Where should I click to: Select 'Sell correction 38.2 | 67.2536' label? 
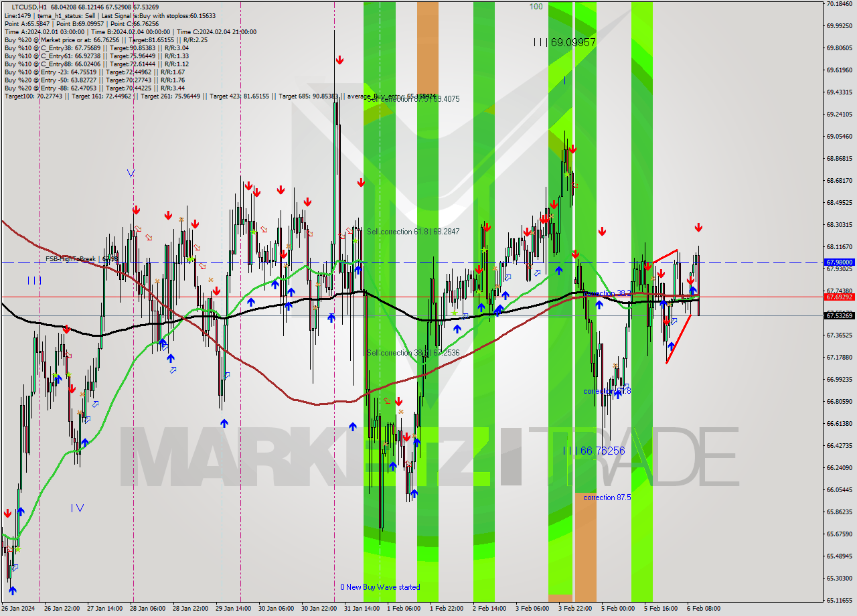click(x=413, y=353)
